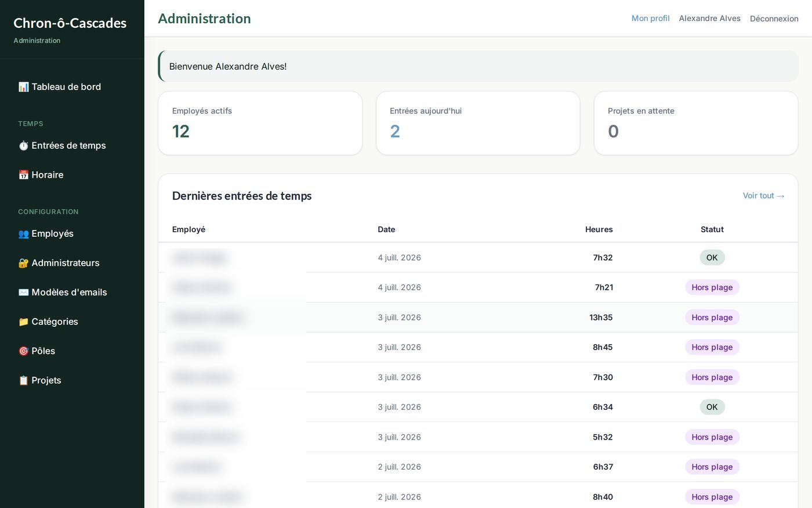Viewport: 812px width, 508px height.
Task: Click the Administration page title
Action: click(x=204, y=19)
